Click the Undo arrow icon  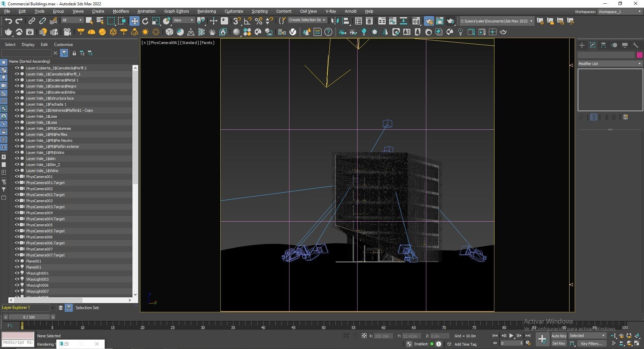click(x=8, y=21)
